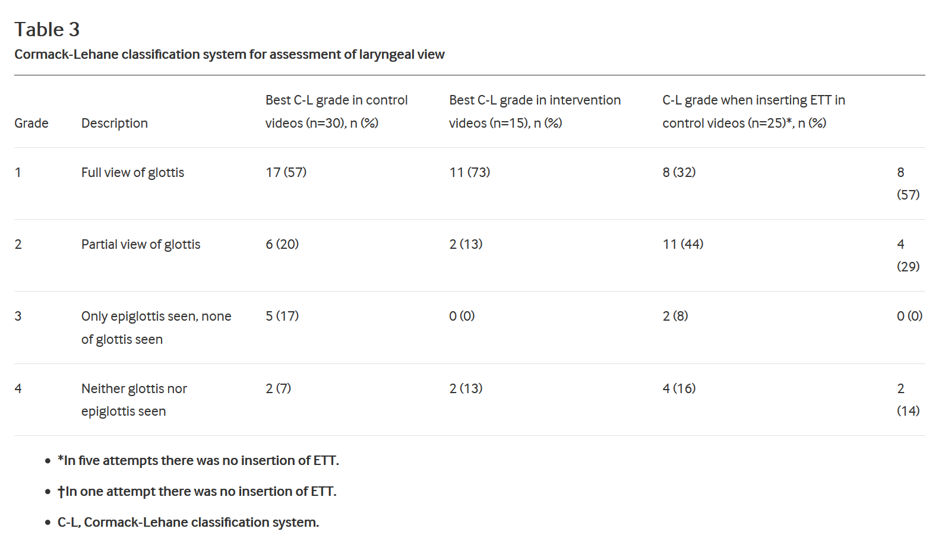
Task: Click the "17 (57)" value cell
Action: (286, 172)
